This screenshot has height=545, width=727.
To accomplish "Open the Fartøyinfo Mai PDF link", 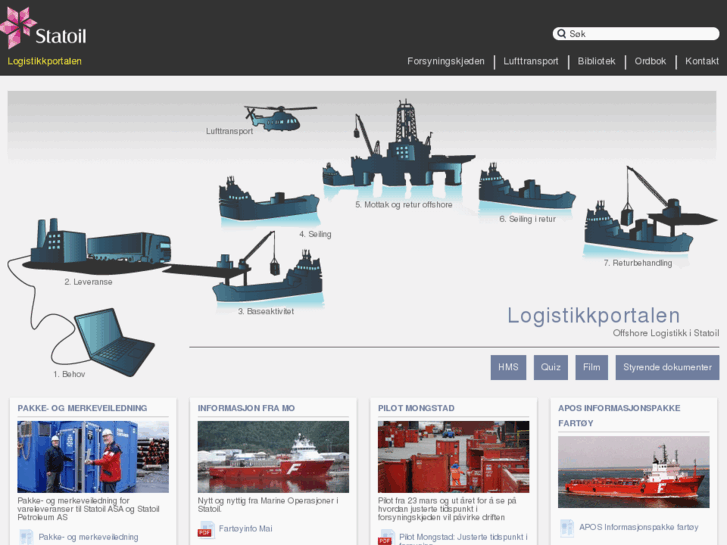I will (245, 529).
